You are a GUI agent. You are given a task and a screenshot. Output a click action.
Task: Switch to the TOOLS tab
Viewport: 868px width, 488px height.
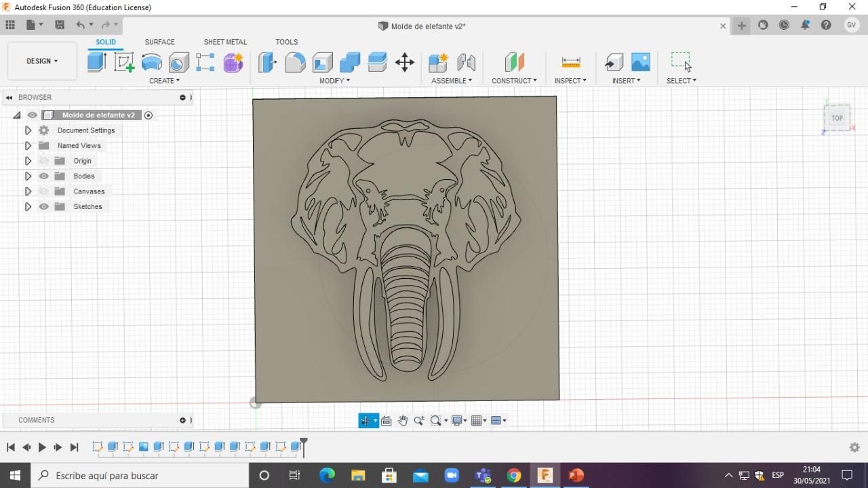tap(286, 42)
